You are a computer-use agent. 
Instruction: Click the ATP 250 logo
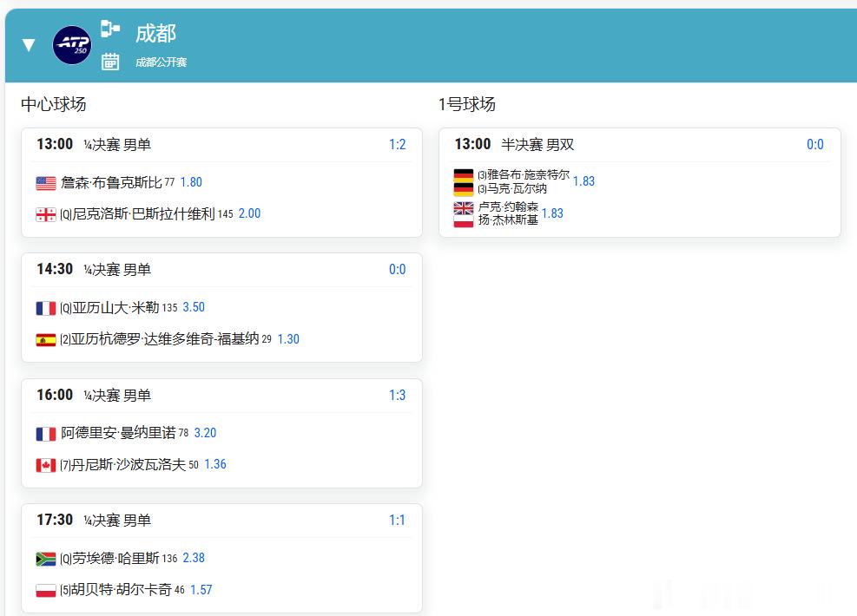point(72,45)
